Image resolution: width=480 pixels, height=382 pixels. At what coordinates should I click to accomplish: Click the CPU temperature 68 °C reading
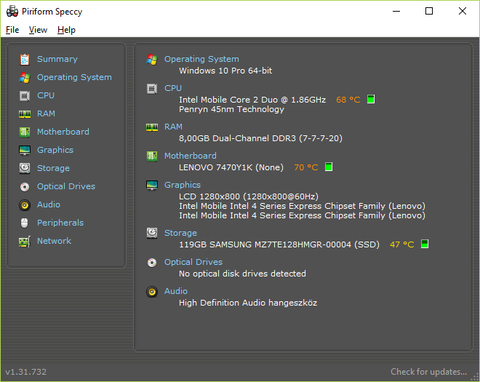pyautogui.click(x=348, y=100)
